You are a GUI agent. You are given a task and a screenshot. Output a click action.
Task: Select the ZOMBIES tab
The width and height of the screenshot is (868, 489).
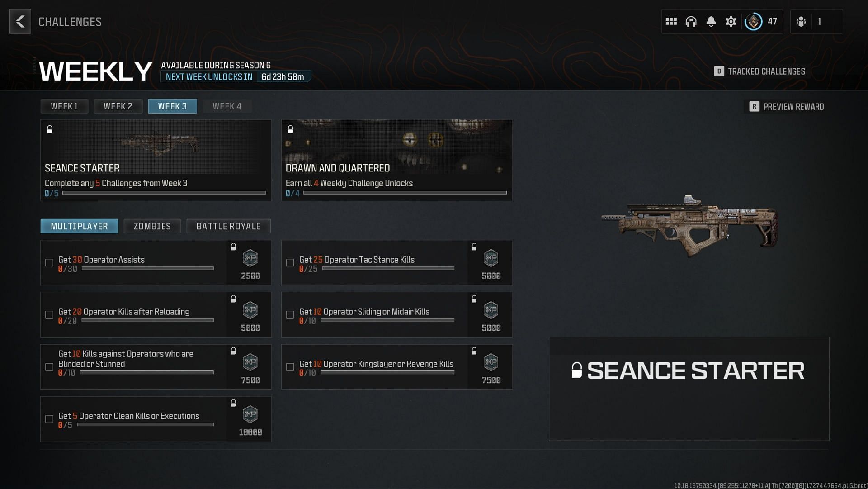click(152, 227)
